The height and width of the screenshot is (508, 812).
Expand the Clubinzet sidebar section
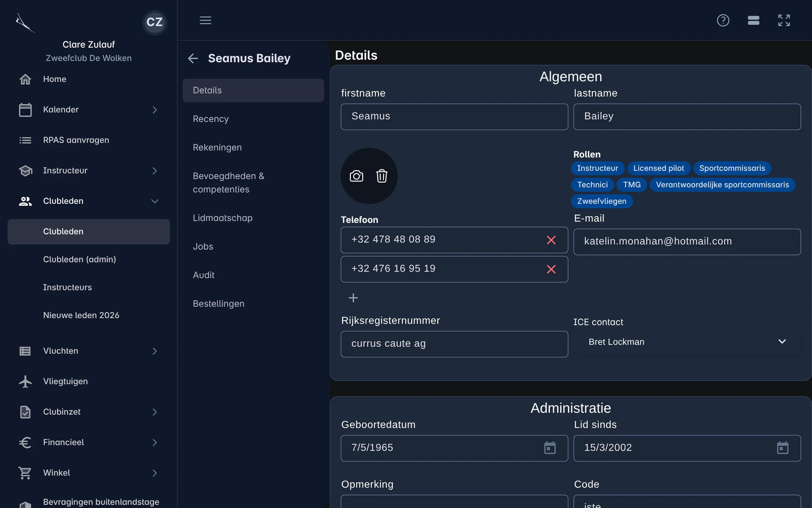tap(88, 412)
